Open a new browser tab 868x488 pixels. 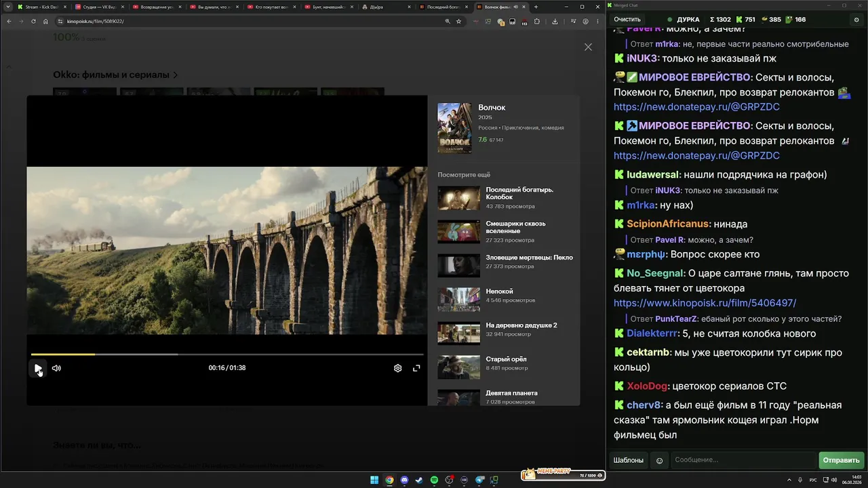(536, 7)
